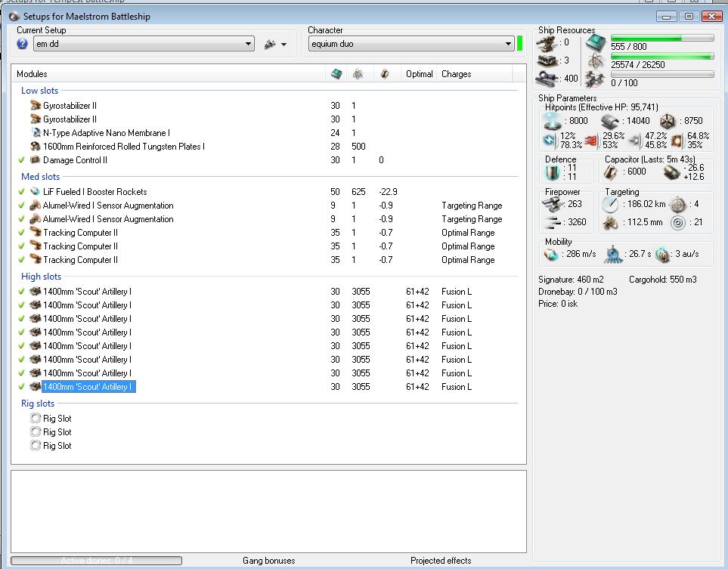Collapse the High slots group

42,277
